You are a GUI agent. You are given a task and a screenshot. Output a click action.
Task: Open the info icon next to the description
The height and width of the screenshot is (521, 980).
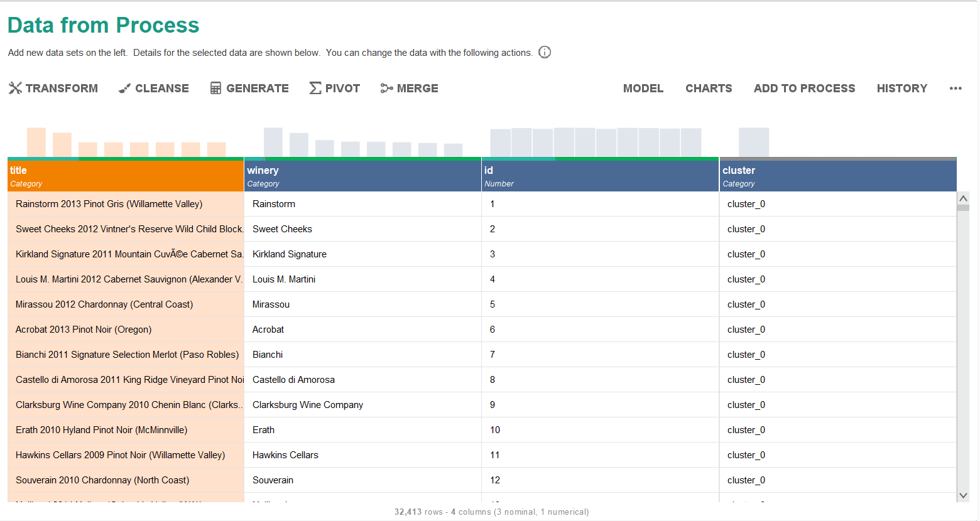[545, 52]
